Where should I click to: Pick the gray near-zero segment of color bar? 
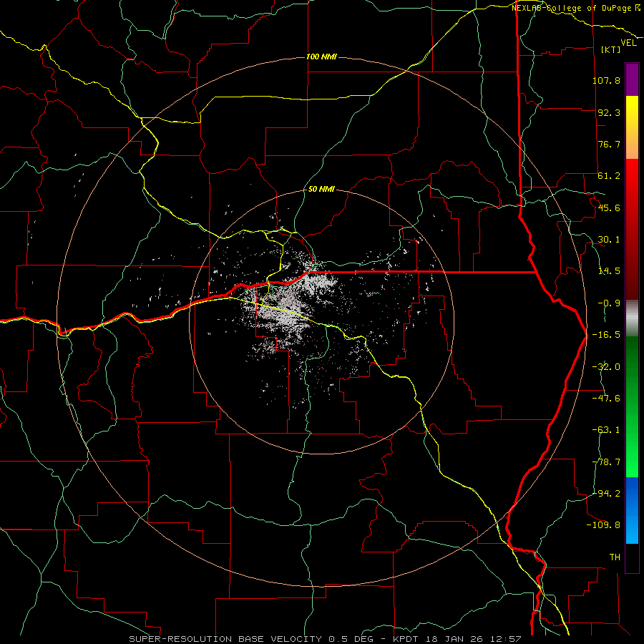tap(632, 318)
